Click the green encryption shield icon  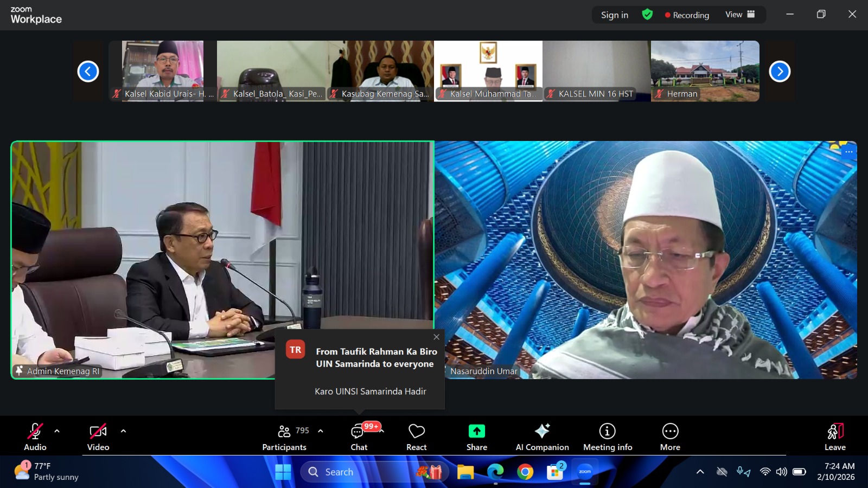tap(647, 15)
